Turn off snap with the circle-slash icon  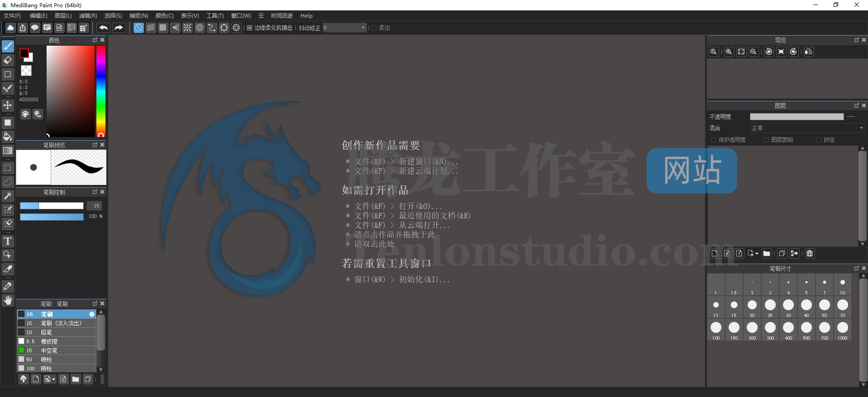coord(138,28)
